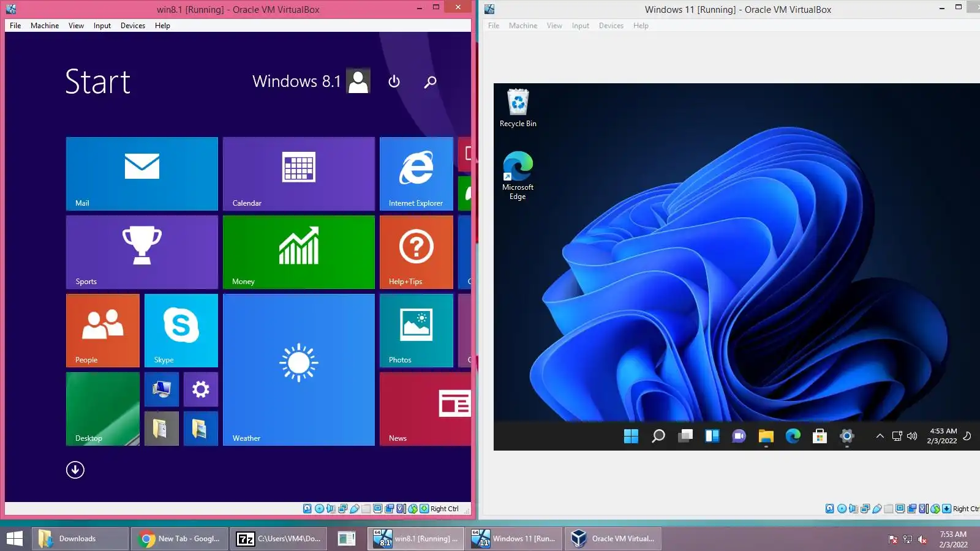The width and height of the screenshot is (980, 551).
Task: Open the Microsoft Edge desktop shortcut
Action: coord(518,176)
